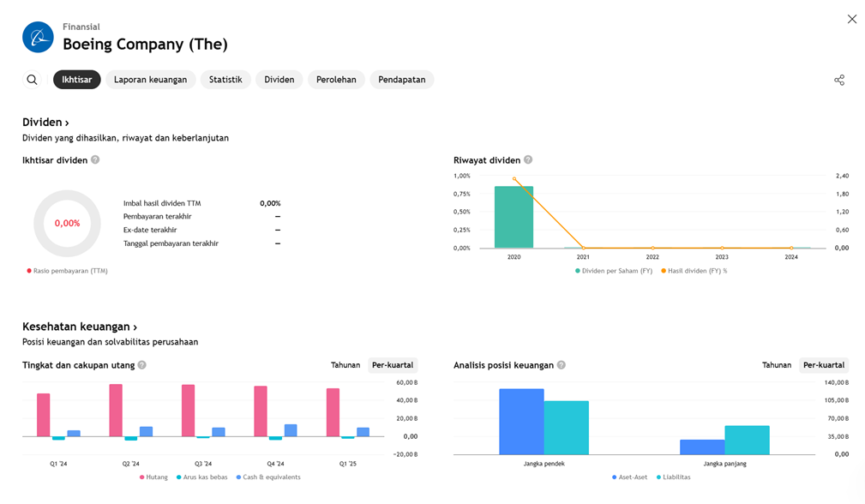Close the financial panel with X
This screenshot has height=504, width=865.
click(852, 20)
